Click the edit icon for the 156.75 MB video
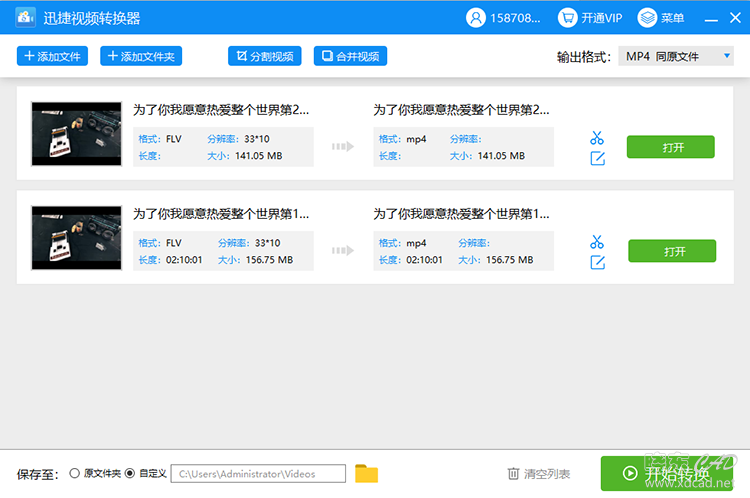The width and height of the screenshot is (750, 498). 597,262
